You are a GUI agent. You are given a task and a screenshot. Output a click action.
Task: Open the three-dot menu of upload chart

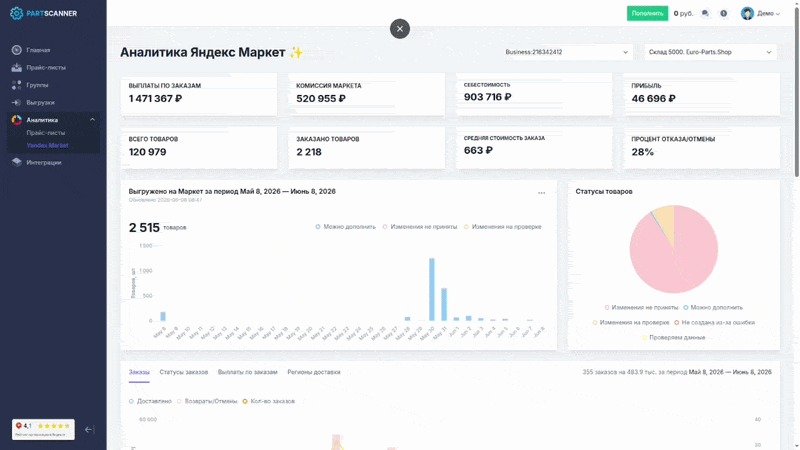[x=541, y=193]
